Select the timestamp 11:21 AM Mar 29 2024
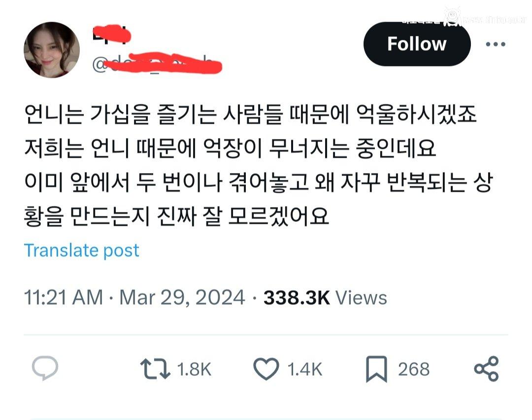The width and height of the screenshot is (532, 420). click(133, 297)
